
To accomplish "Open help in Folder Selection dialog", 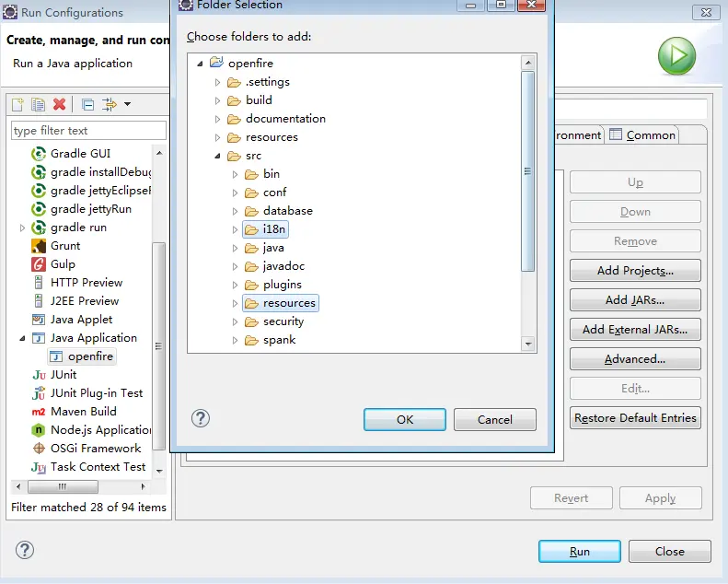I will (201, 418).
